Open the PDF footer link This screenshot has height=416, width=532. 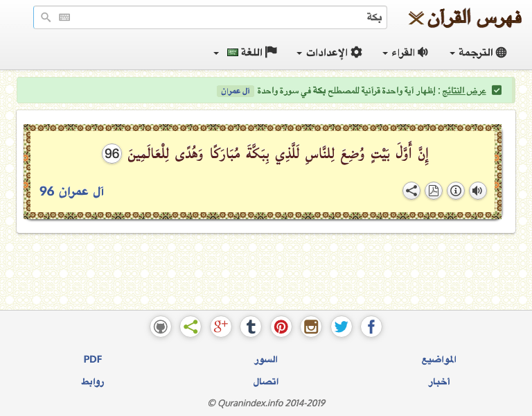93,359
